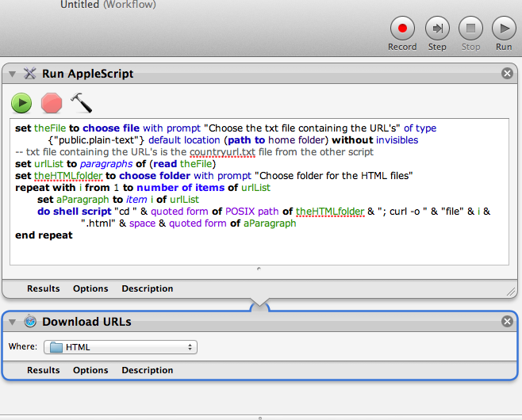The image size is (522, 420).
Task: Stop the script with the red octagon button
Action: [x=52, y=103]
